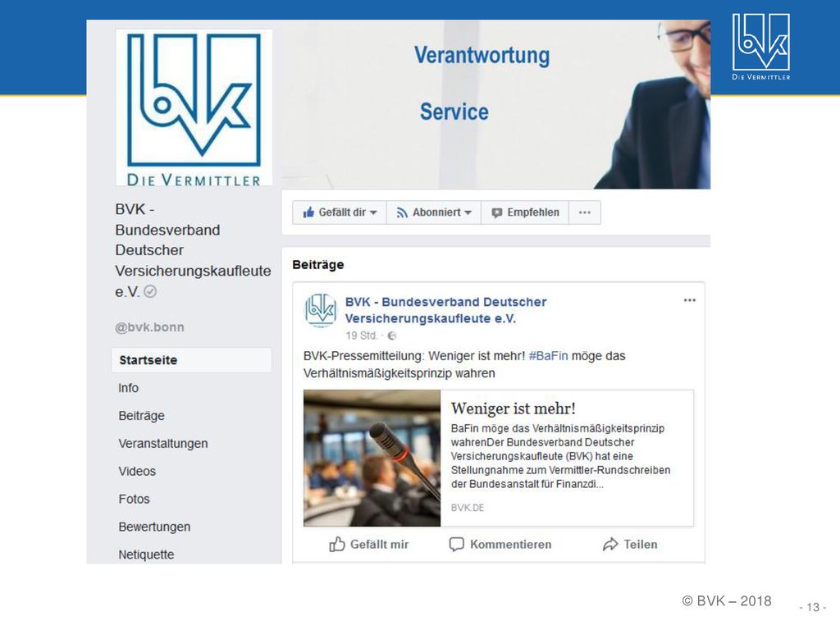This screenshot has height=630, width=840.
Task: Open the Veranstaltungen section
Action: coord(163,444)
